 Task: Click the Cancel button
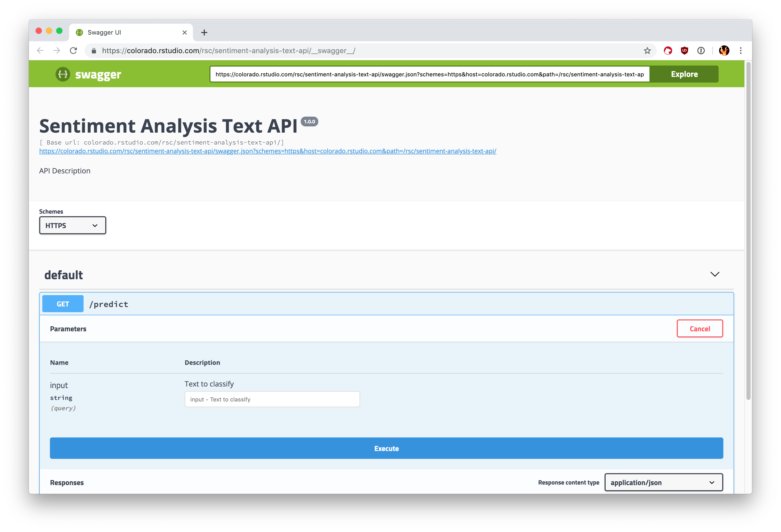(700, 328)
